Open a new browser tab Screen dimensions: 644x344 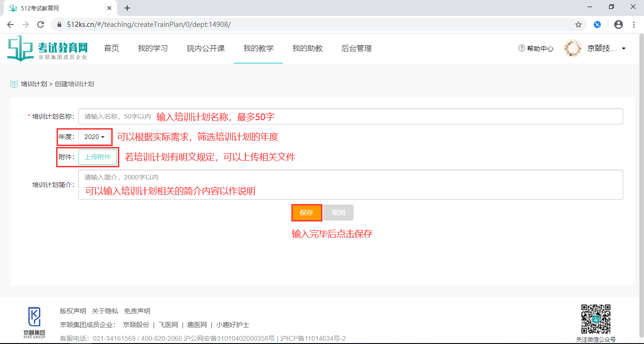(x=127, y=8)
